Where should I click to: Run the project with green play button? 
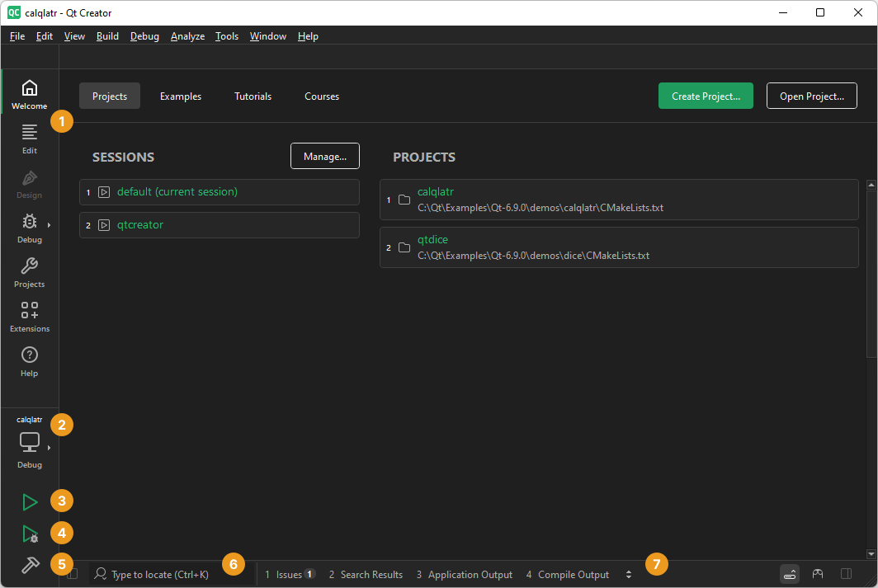click(30, 502)
